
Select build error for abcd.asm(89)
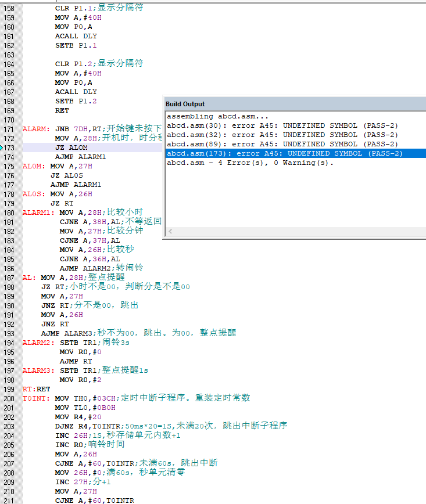point(282,145)
